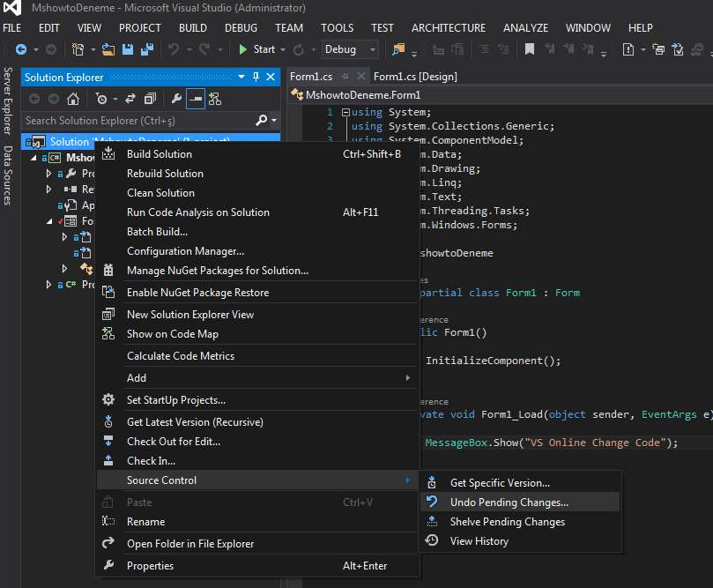This screenshot has width=713, height=588.
Task: Open the Start button dropdown arrow
Action: click(283, 49)
